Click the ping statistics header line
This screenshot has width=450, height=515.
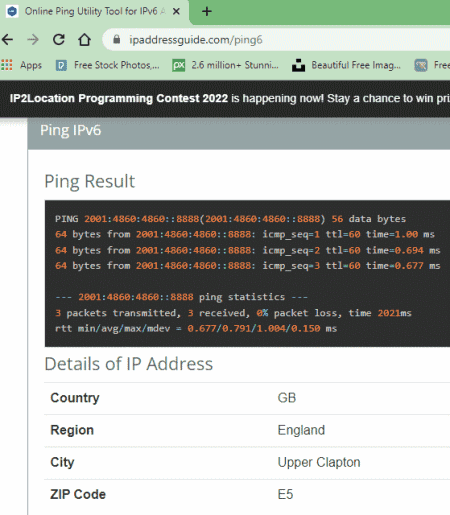click(x=181, y=297)
